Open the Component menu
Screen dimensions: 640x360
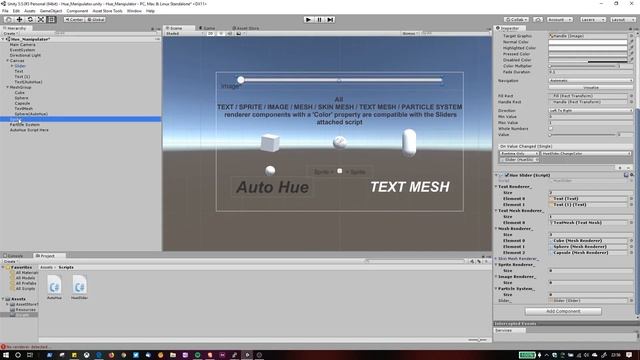click(x=77, y=11)
